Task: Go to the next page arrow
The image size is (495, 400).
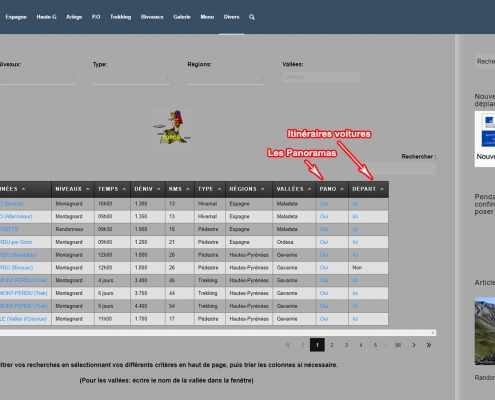Action: 414,345
